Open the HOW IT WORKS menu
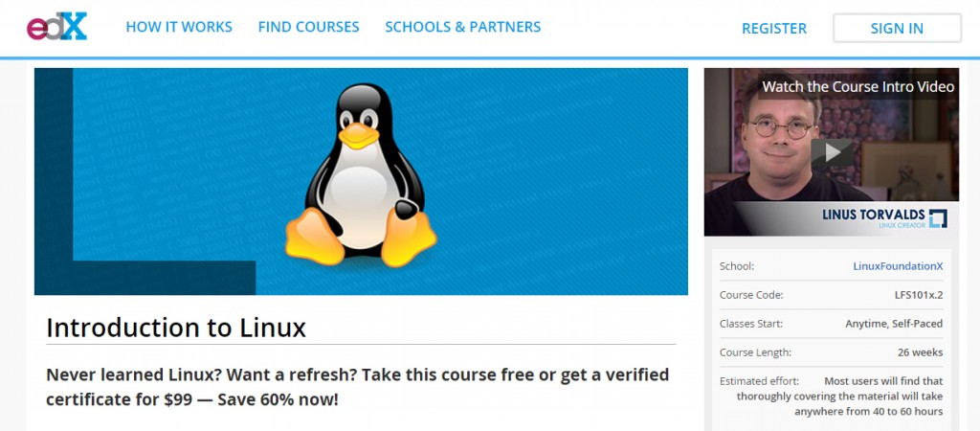Image resolution: width=980 pixels, height=431 pixels. tap(179, 27)
